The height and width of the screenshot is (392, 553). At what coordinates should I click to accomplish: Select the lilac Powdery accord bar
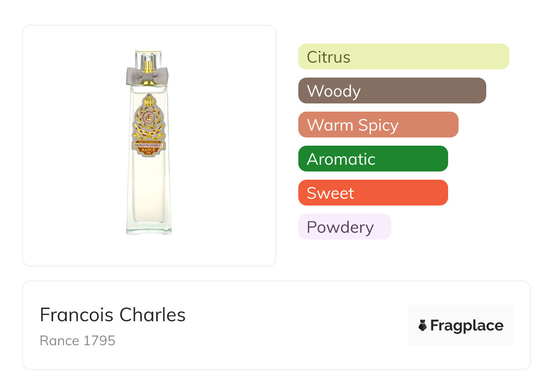[344, 227]
